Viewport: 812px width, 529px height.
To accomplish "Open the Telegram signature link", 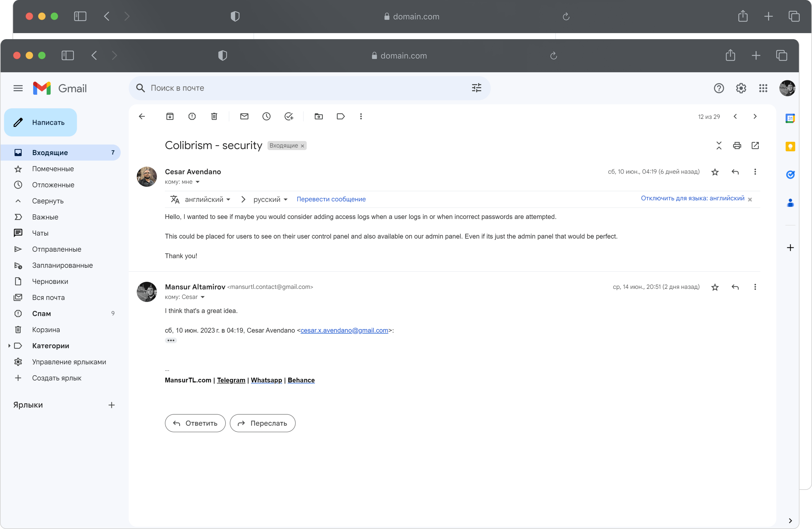I will pos(231,380).
